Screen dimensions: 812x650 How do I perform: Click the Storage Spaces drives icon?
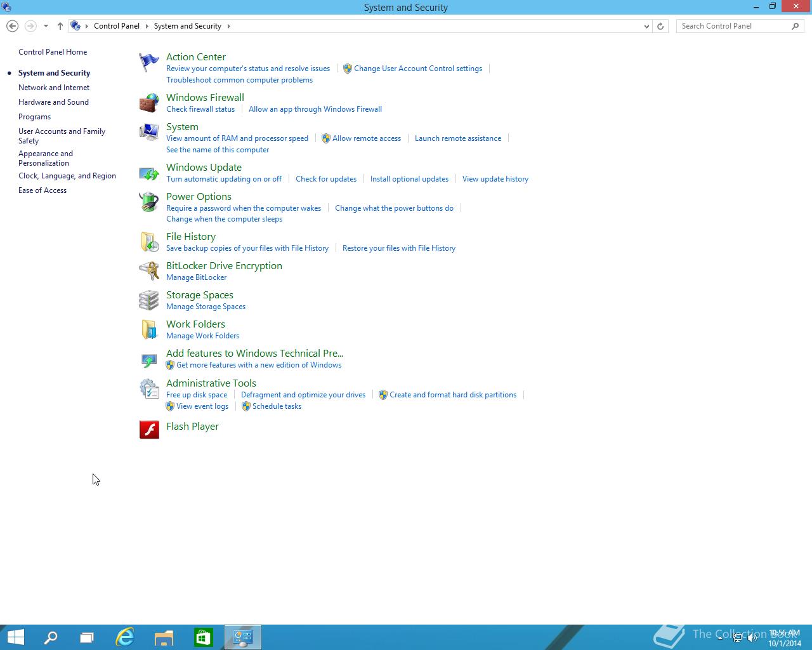point(149,300)
